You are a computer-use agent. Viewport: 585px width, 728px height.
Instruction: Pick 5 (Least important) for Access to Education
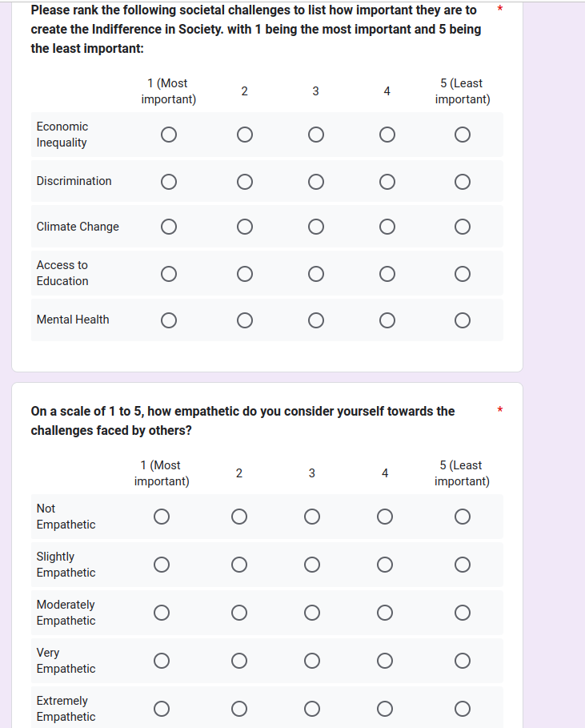[x=462, y=274]
